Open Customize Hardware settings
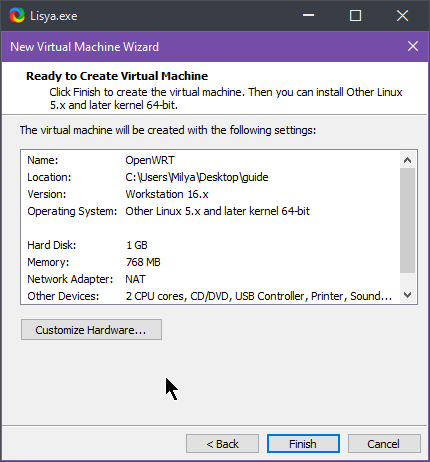 coord(91,330)
